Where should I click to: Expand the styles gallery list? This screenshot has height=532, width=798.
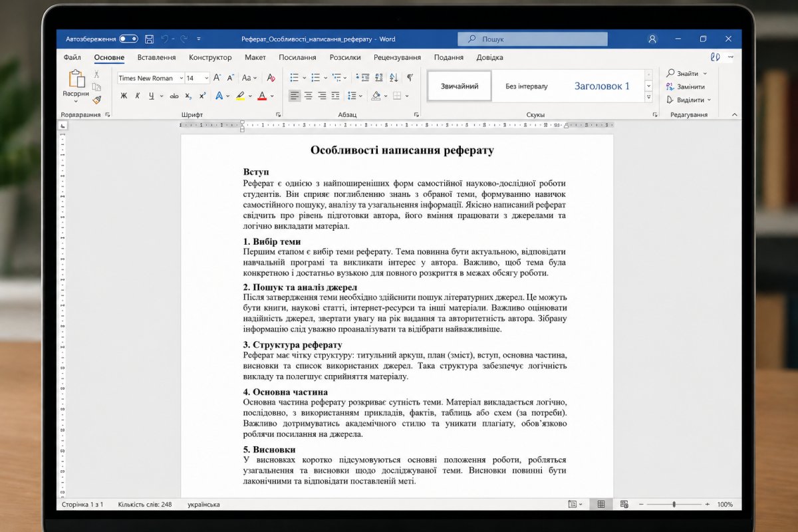[x=648, y=97]
